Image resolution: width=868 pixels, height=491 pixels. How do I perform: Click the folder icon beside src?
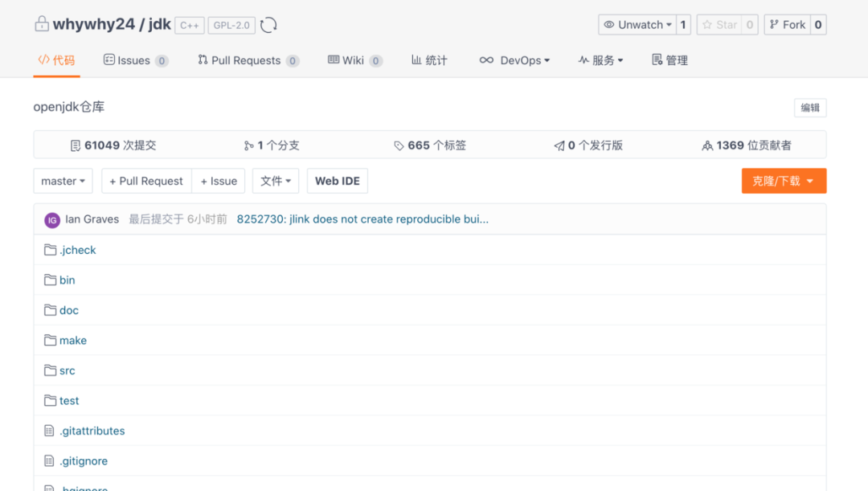[x=50, y=370]
